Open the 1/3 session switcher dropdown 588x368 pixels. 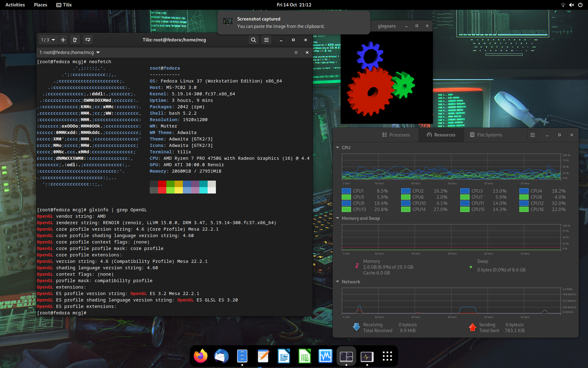tap(47, 40)
